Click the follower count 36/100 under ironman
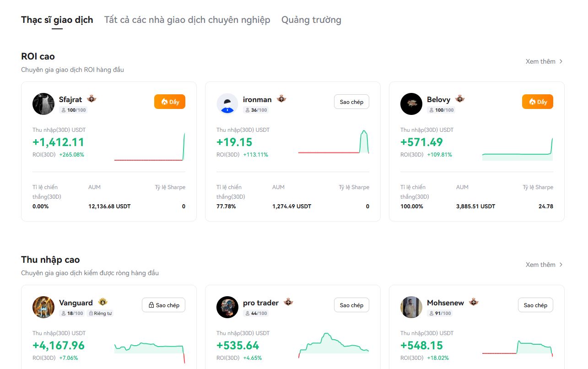Viewport: 588px width, 369px height. tap(256, 110)
